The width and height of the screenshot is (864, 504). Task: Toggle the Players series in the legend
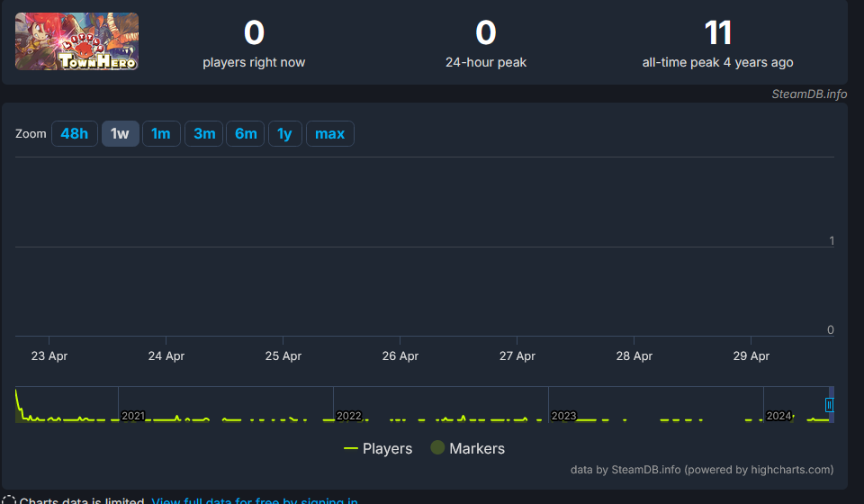[x=377, y=448]
